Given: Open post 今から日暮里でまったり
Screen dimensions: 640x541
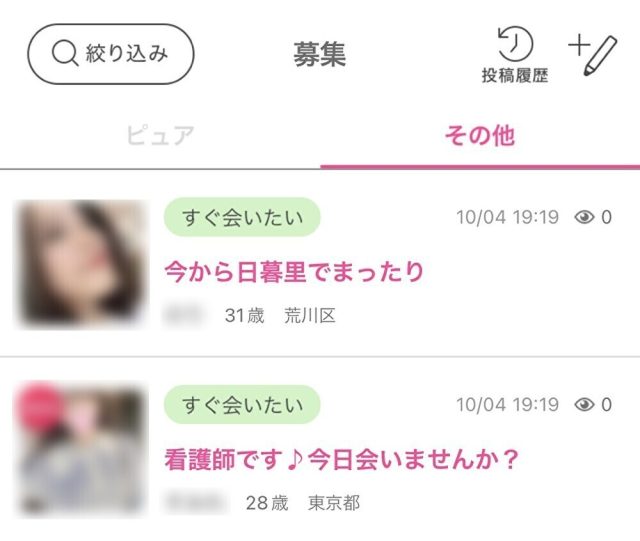Looking at the screenshot, I should pyautogui.click(x=294, y=272).
